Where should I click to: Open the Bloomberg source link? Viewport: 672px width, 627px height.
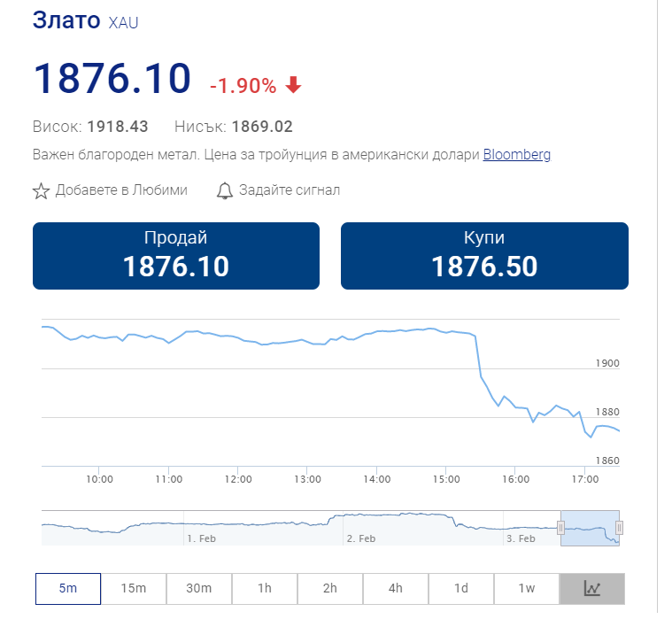point(516,155)
